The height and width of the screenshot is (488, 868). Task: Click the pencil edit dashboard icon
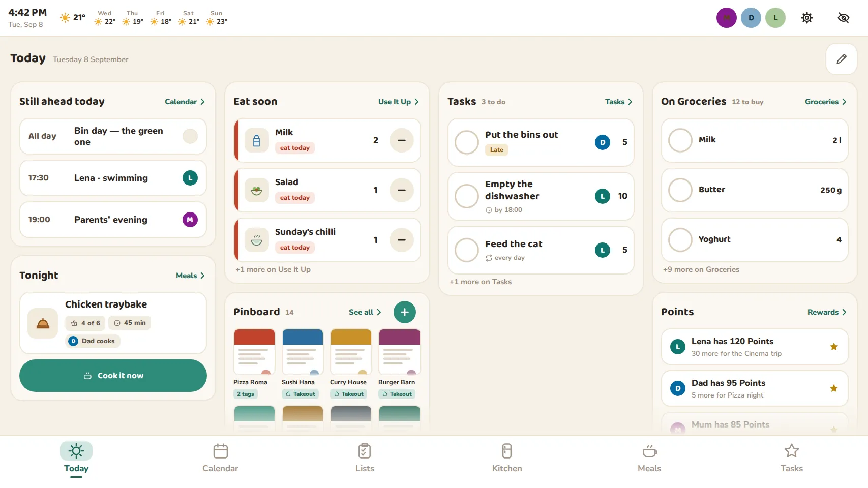[842, 59]
